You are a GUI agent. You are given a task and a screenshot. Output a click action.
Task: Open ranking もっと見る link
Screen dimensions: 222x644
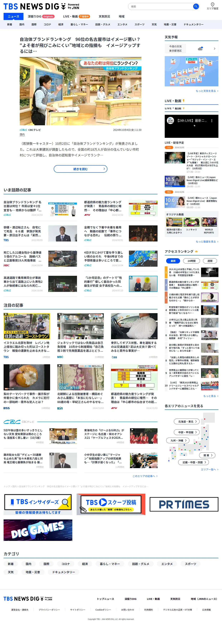point(211,396)
